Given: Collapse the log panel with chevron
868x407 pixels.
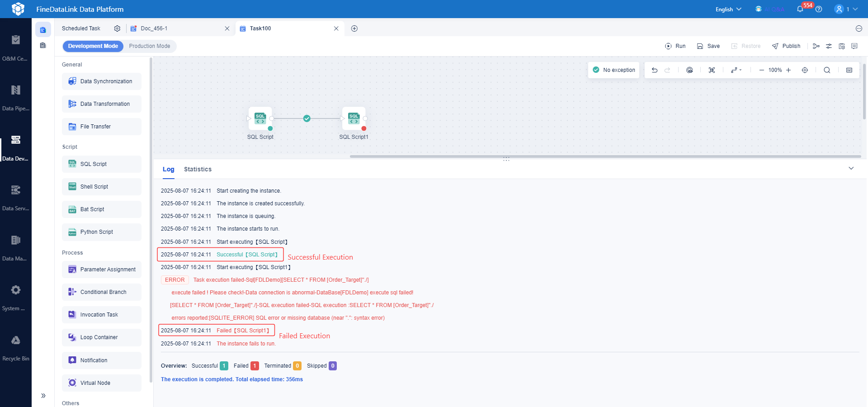Looking at the screenshot, I should pos(851,168).
